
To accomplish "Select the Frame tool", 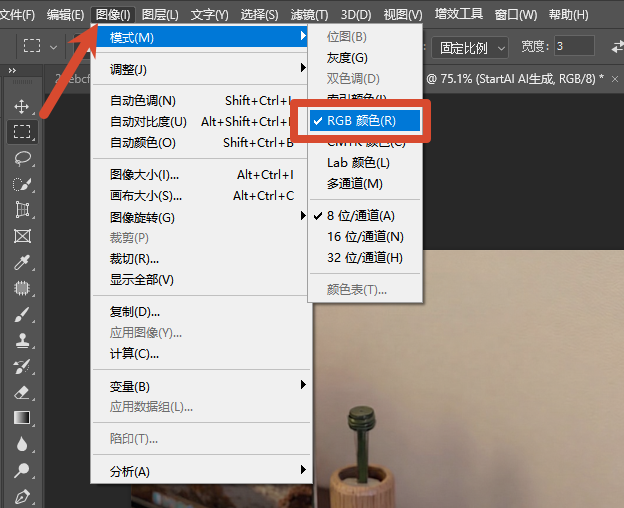I will 21,236.
